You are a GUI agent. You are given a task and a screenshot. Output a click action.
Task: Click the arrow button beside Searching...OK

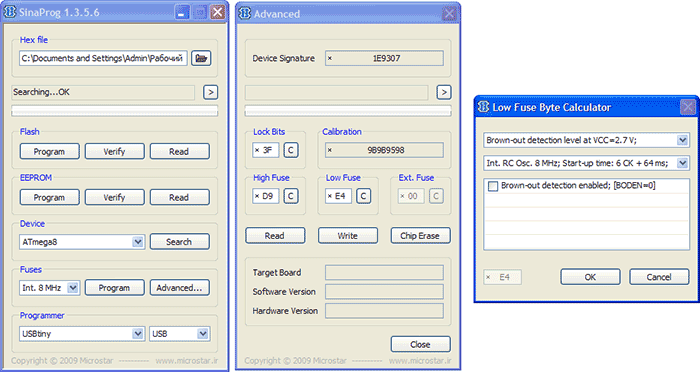211,92
